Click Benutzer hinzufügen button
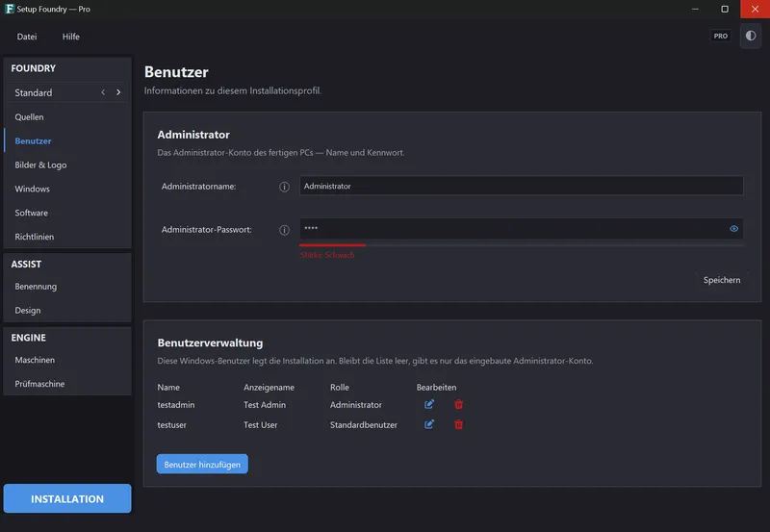770x532 pixels. pos(202,465)
